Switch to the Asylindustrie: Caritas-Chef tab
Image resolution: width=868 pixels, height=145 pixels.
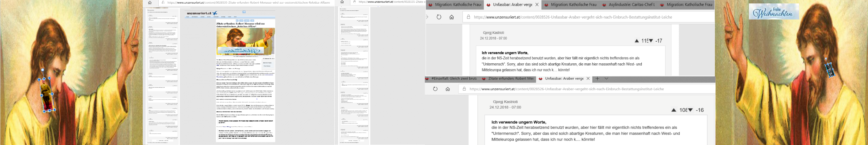click(628, 5)
